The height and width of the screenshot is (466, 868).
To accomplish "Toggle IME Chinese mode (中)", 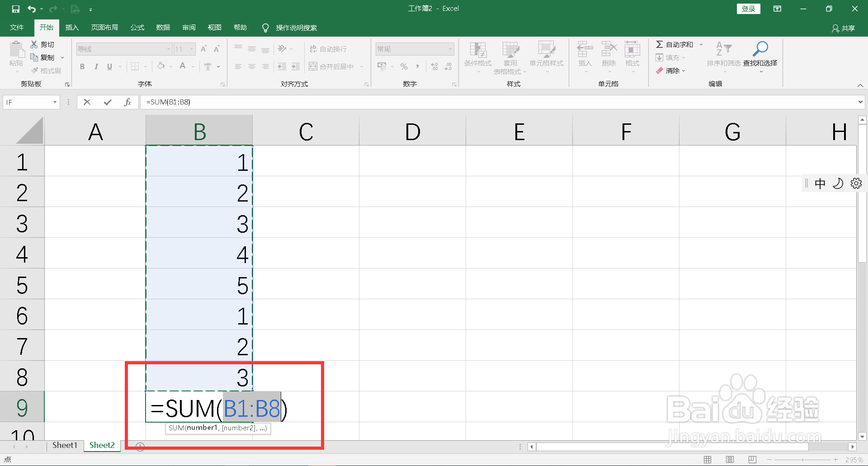I will 820,183.
